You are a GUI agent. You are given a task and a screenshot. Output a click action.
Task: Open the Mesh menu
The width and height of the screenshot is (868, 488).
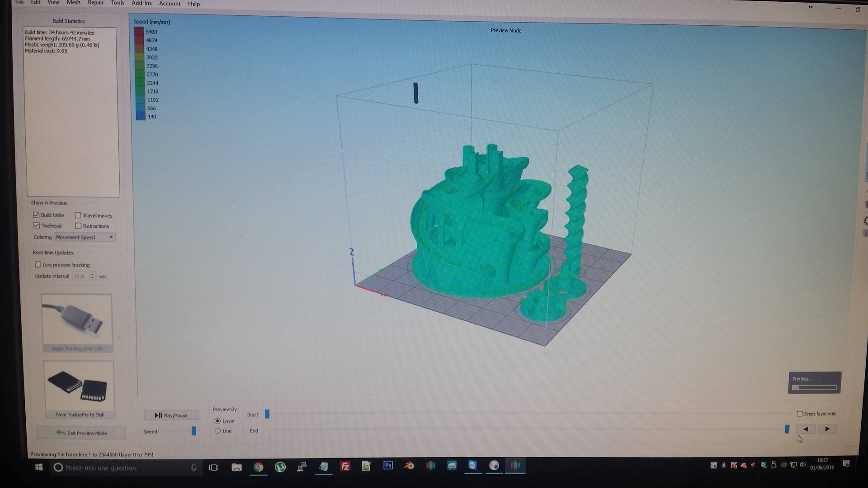pyautogui.click(x=73, y=2)
